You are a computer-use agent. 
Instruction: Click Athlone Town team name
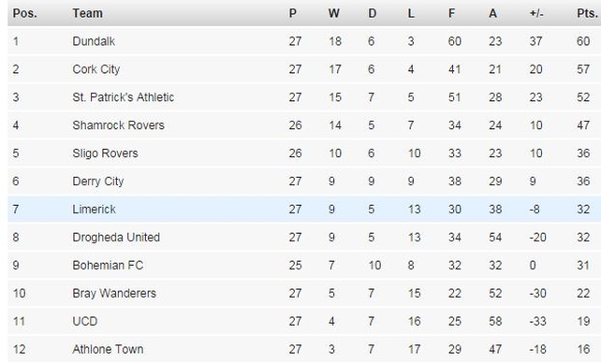pos(108,349)
